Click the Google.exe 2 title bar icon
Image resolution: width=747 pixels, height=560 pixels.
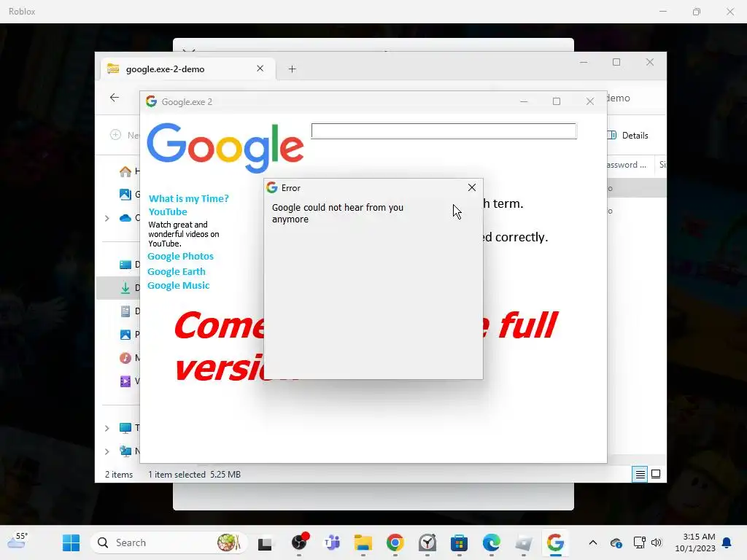point(152,101)
